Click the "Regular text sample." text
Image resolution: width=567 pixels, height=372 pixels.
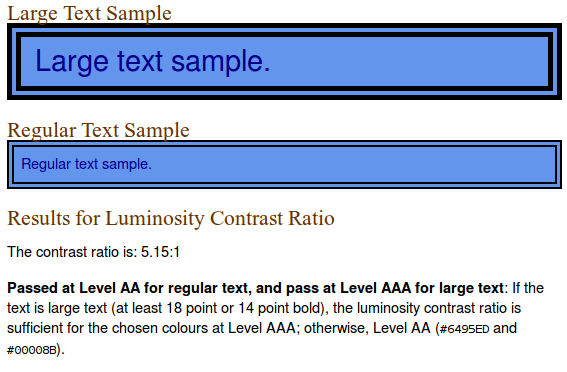click(86, 164)
